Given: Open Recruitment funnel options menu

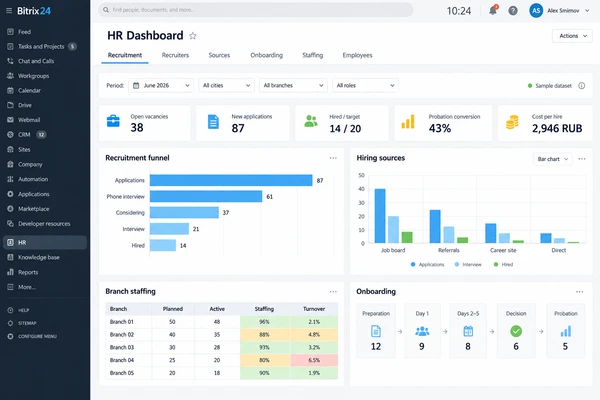Looking at the screenshot, I should (333, 158).
